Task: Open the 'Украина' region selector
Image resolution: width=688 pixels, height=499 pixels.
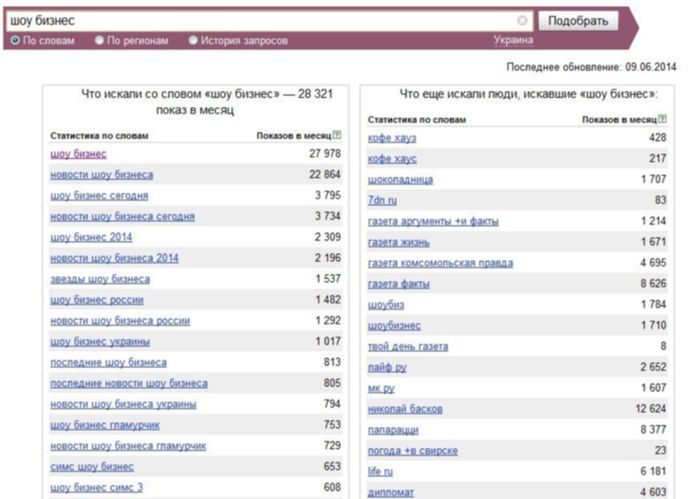Action: (513, 41)
